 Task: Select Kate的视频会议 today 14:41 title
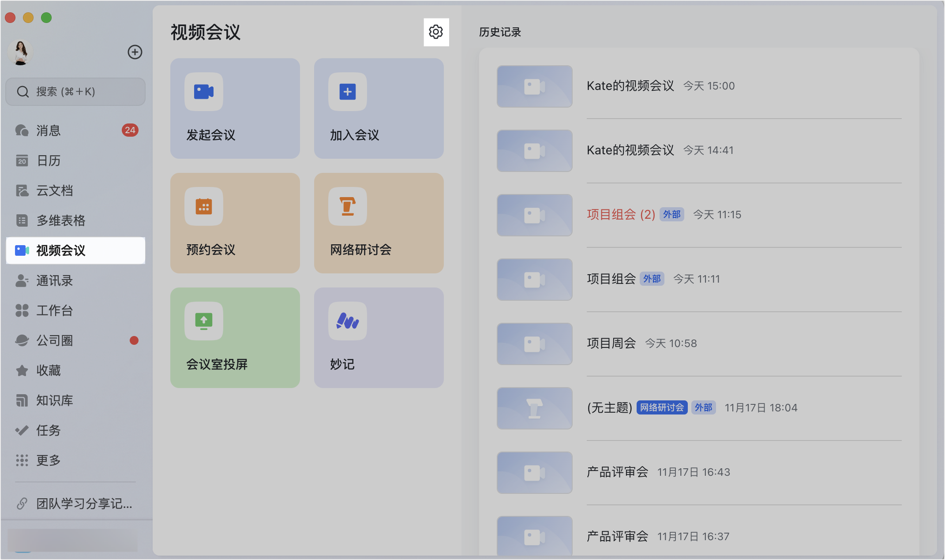(630, 150)
